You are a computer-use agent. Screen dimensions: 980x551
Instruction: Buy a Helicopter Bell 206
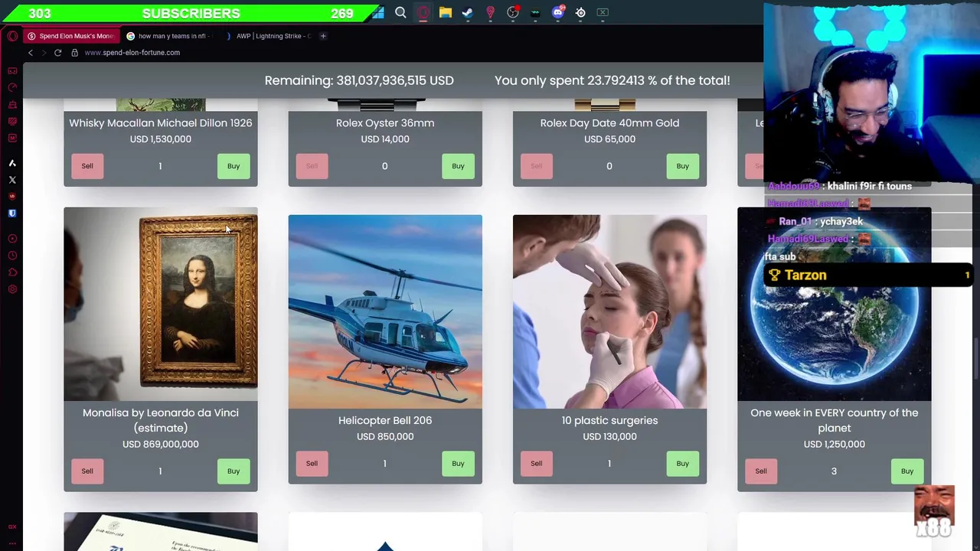[x=458, y=464]
